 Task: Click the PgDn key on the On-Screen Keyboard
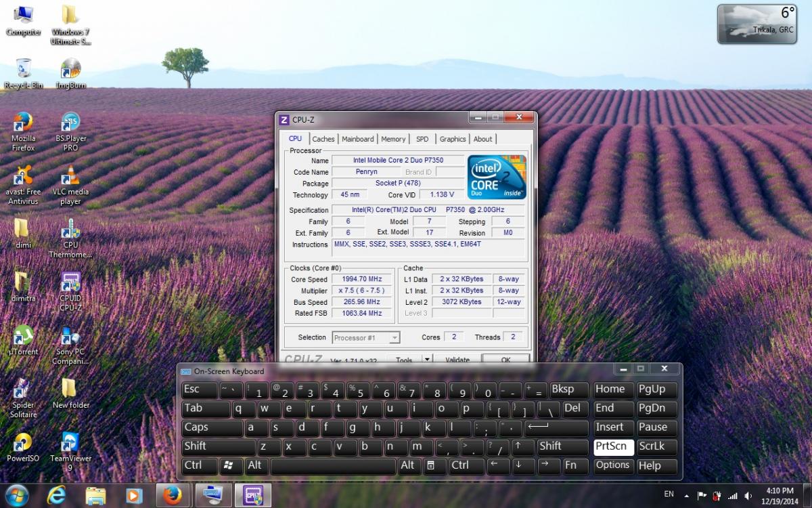[x=656, y=408]
